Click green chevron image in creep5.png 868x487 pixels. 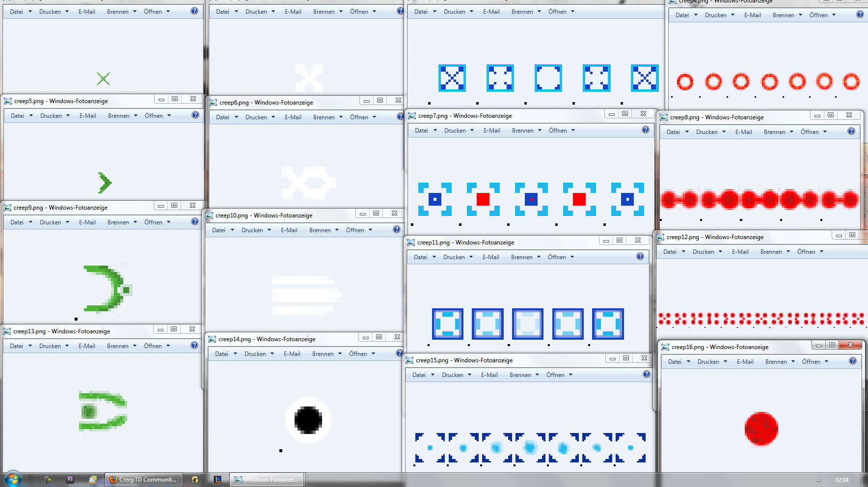tap(105, 183)
